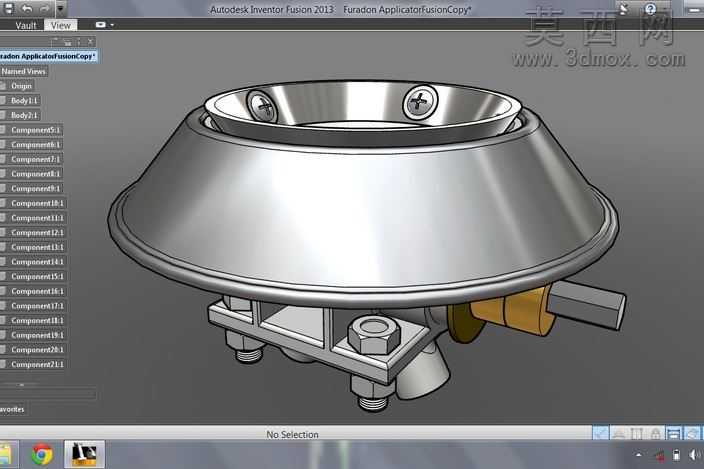Click the Save icon in quick access toolbar
This screenshot has height=469, width=704.
click(x=9, y=8)
